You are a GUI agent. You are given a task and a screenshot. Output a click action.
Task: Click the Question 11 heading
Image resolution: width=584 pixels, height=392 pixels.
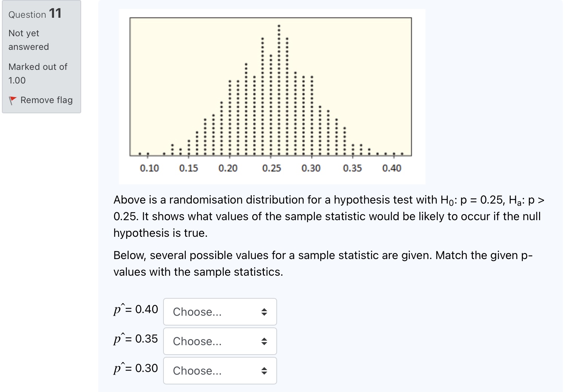(x=35, y=14)
